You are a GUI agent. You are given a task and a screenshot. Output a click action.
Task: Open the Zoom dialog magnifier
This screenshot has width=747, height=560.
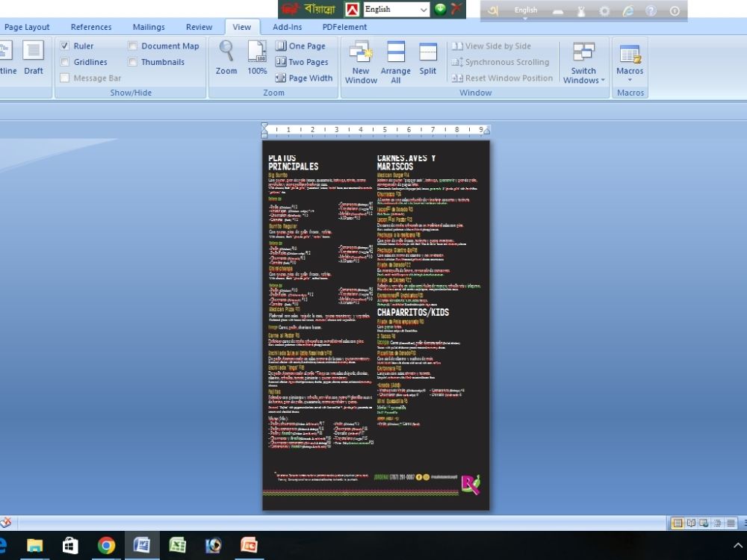click(x=226, y=58)
